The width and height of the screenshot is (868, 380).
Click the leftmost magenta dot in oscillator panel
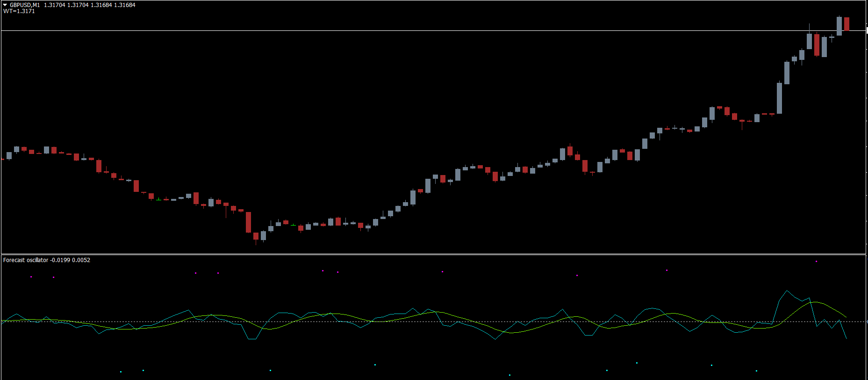(31, 277)
